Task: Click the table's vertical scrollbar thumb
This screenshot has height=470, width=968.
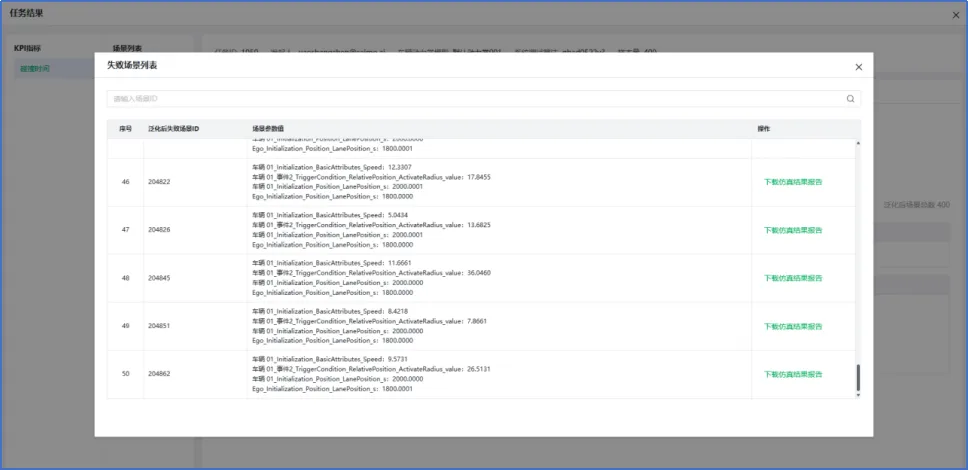Action: tap(857, 377)
